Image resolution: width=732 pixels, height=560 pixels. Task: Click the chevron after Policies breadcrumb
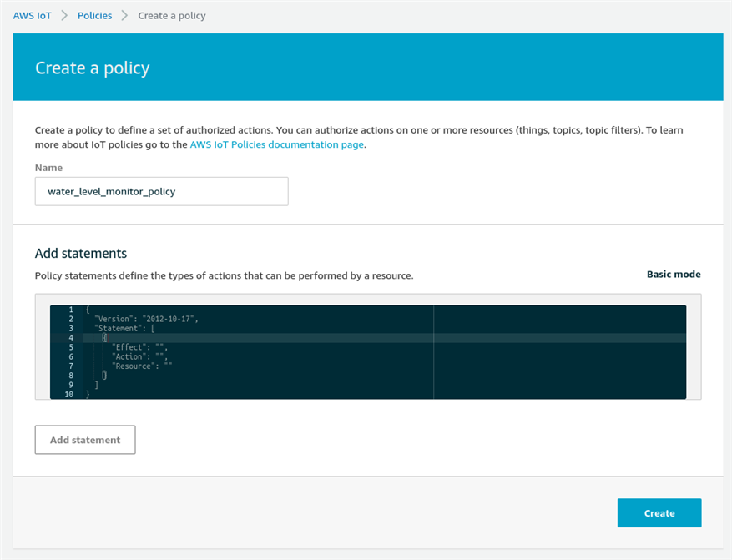[x=124, y=15]
